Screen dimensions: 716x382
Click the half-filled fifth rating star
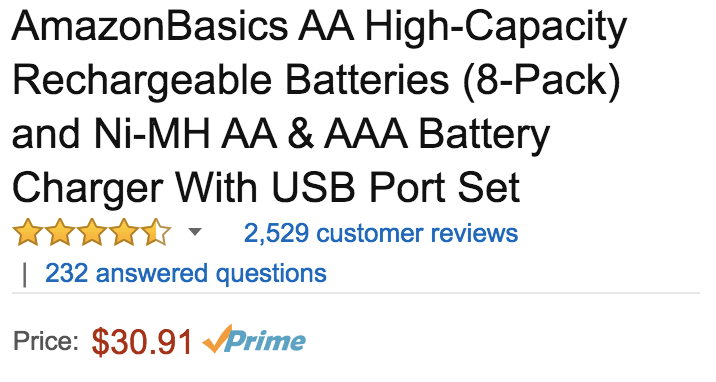[x=156, y=233]
